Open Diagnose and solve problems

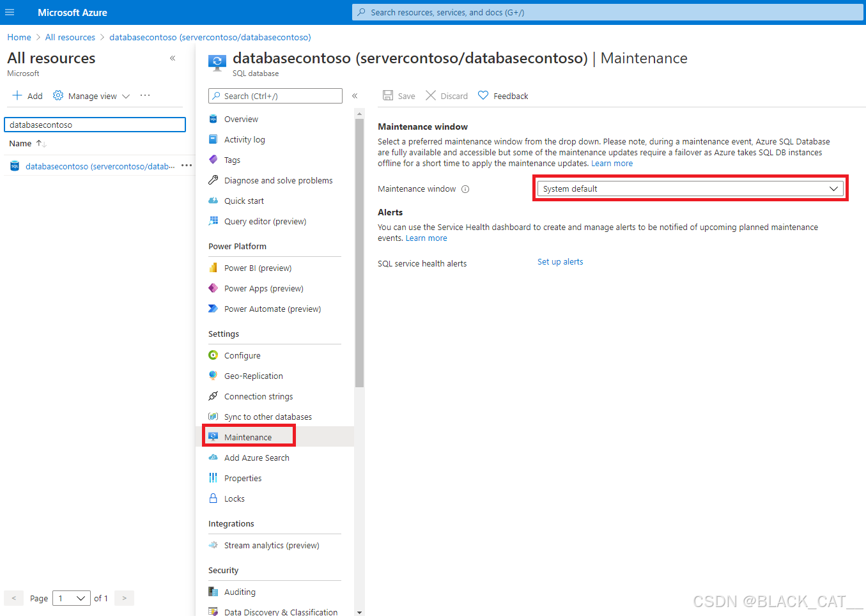click(x=278, y=180)
